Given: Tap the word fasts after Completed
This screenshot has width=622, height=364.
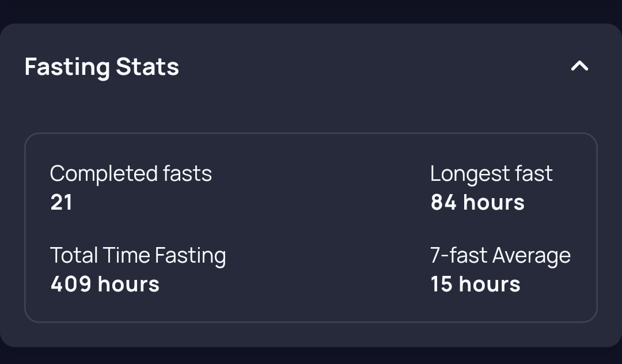Looking at the screenshot, I should click(187, 173).
